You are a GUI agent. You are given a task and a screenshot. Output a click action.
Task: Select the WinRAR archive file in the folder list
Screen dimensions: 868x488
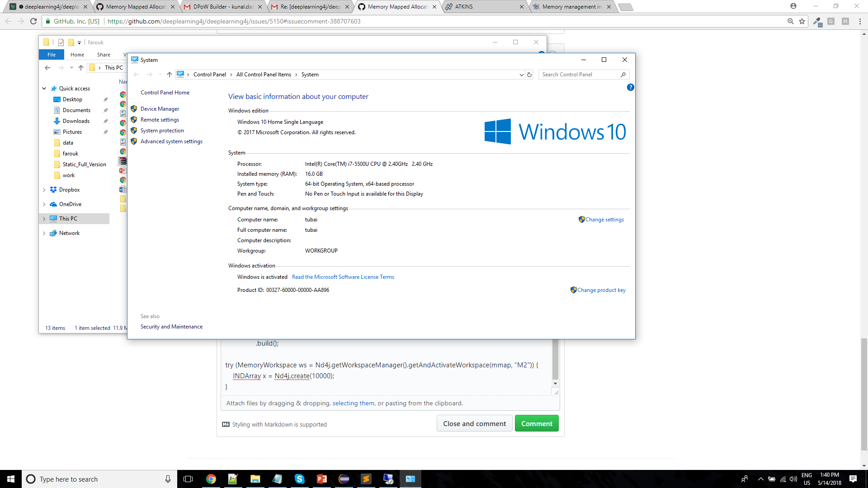pos(123,161)
